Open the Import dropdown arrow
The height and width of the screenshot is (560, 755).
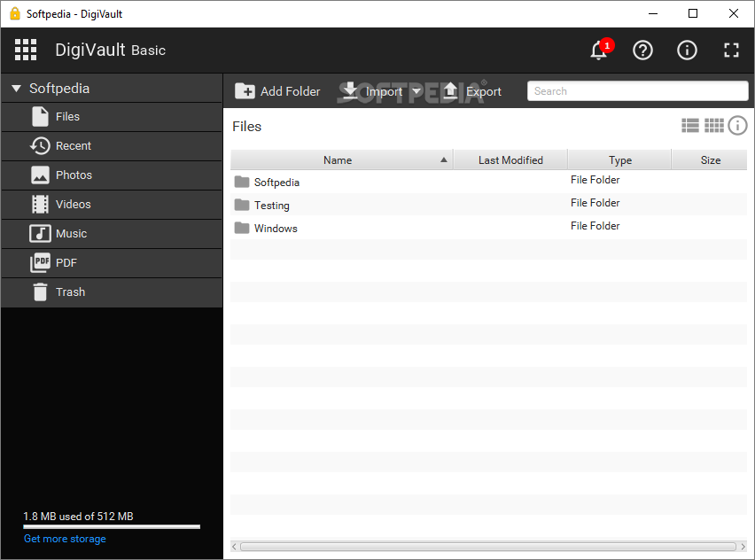pyautogui.click(x=416, y=91)
